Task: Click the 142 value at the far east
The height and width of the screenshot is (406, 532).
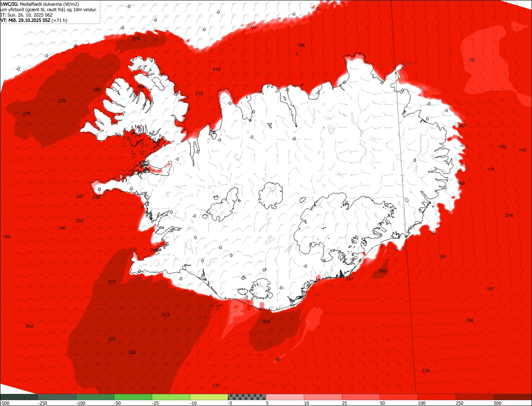Action: [522, 150]
